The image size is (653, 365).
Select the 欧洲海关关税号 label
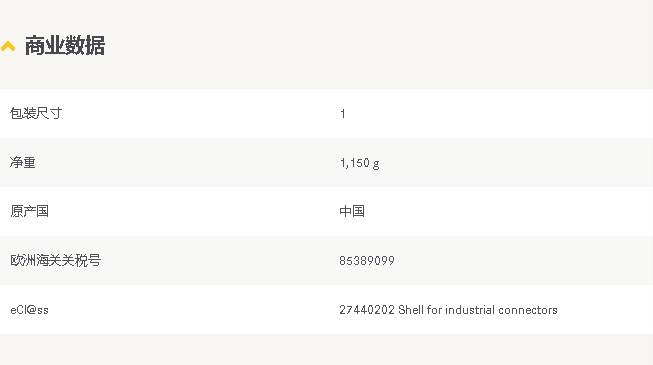pos(55,260)
